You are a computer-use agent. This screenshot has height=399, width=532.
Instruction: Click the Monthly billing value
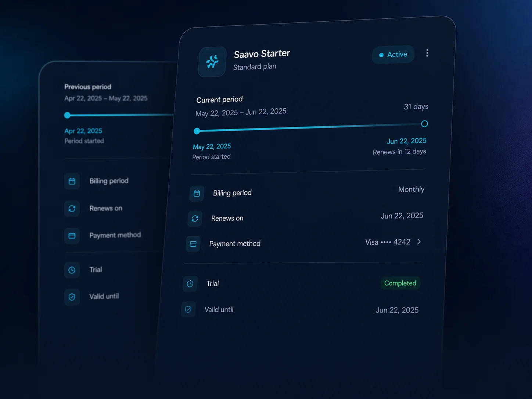pos(411,189)
